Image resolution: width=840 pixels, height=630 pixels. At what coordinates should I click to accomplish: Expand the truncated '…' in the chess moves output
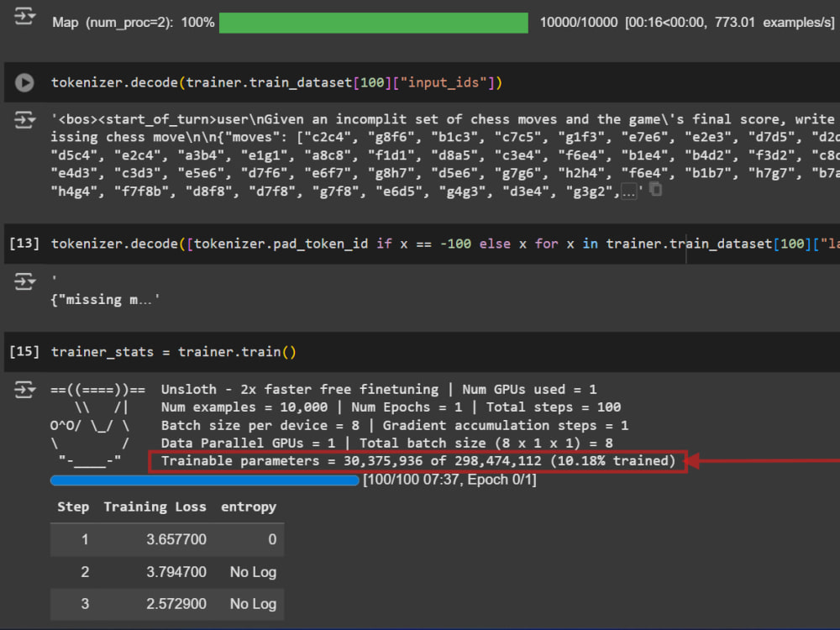point(629,192)
